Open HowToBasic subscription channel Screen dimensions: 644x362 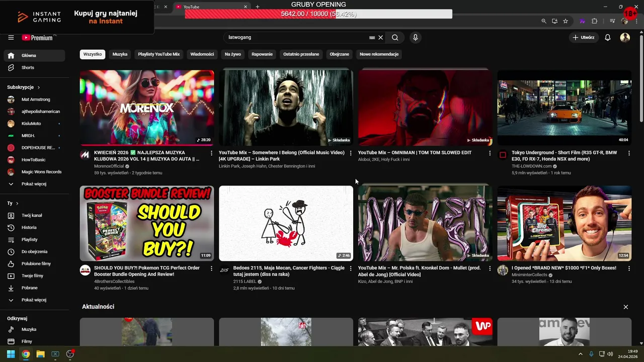pyautogui.click(x=34, y=160)
